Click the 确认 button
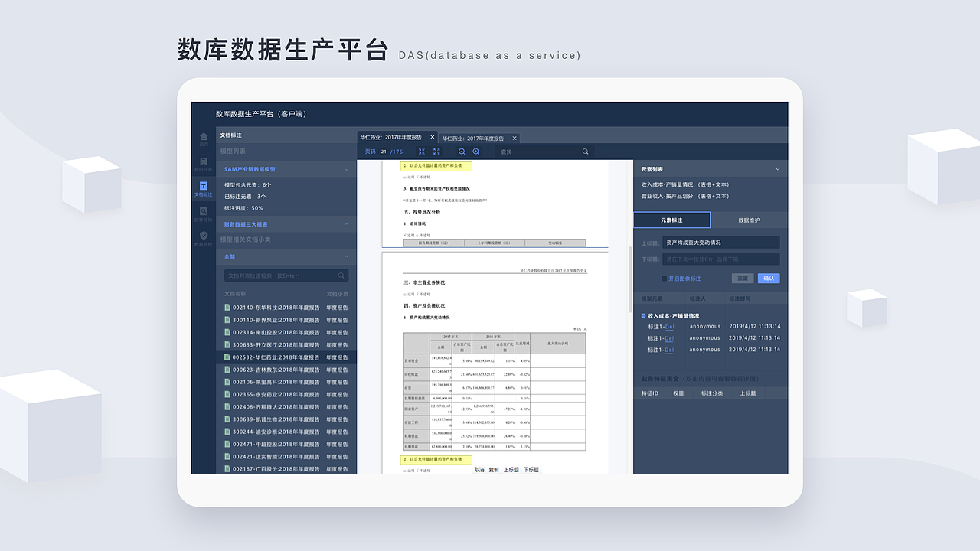980x551 pixels. (x=769, y=279)
